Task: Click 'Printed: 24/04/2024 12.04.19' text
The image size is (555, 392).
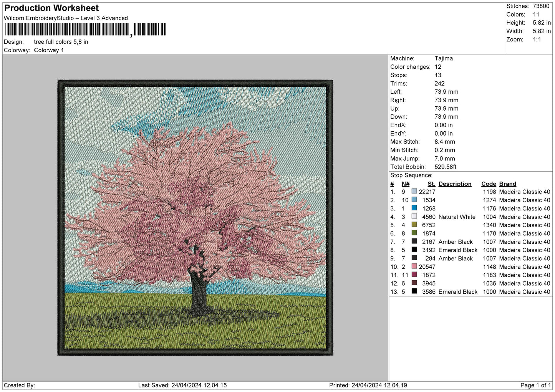Action: click(368, 385)
